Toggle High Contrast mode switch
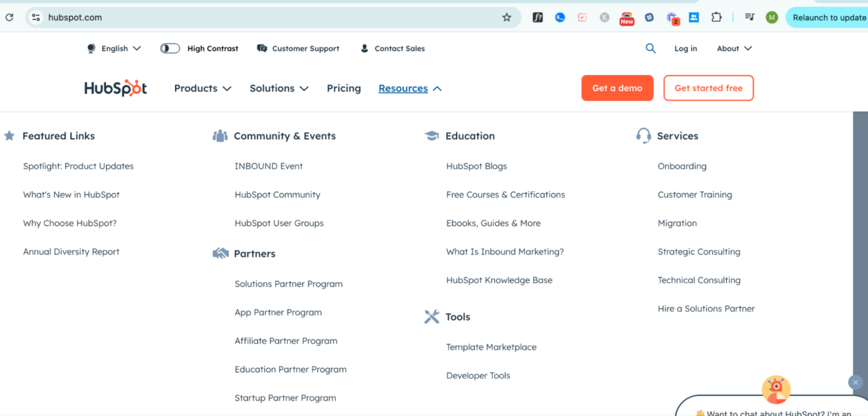868x416 pixels. pos(170,48)
